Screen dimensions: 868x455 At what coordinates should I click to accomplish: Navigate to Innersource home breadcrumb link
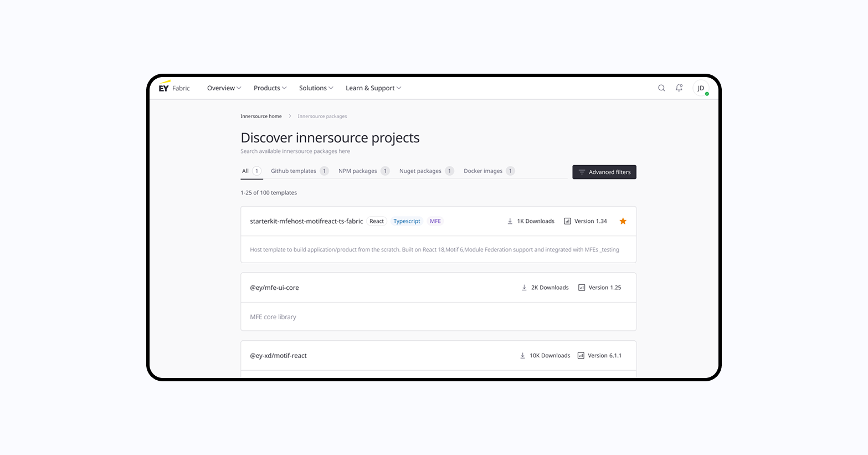(x=261, y=116)
